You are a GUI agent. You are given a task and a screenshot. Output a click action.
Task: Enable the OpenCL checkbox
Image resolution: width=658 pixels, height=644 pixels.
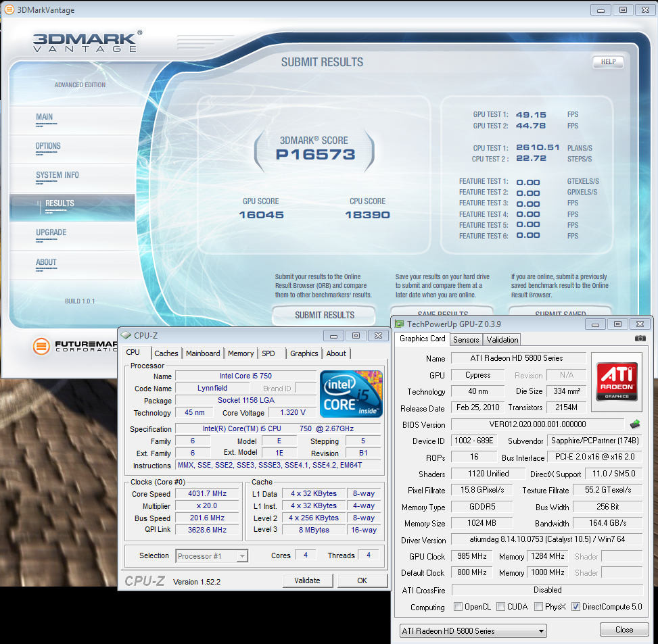pos(459,607)
